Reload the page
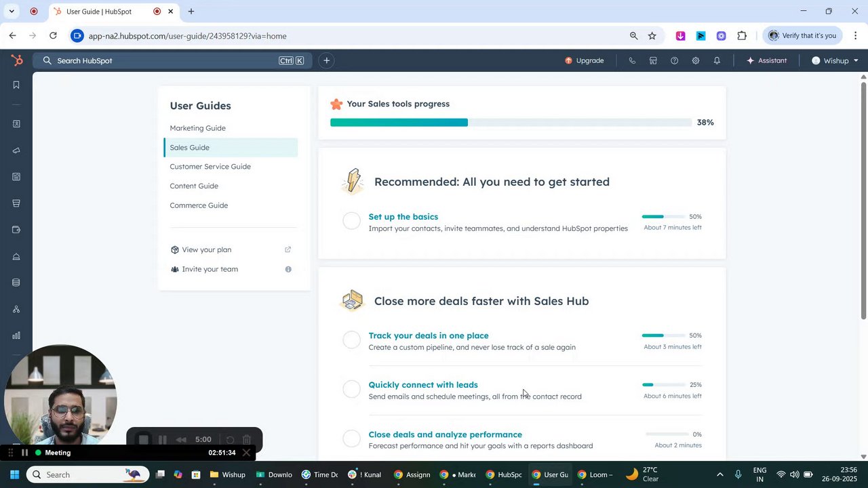Image resolution: width=868 pixels, height=488 pixels. tap(53, 36)
